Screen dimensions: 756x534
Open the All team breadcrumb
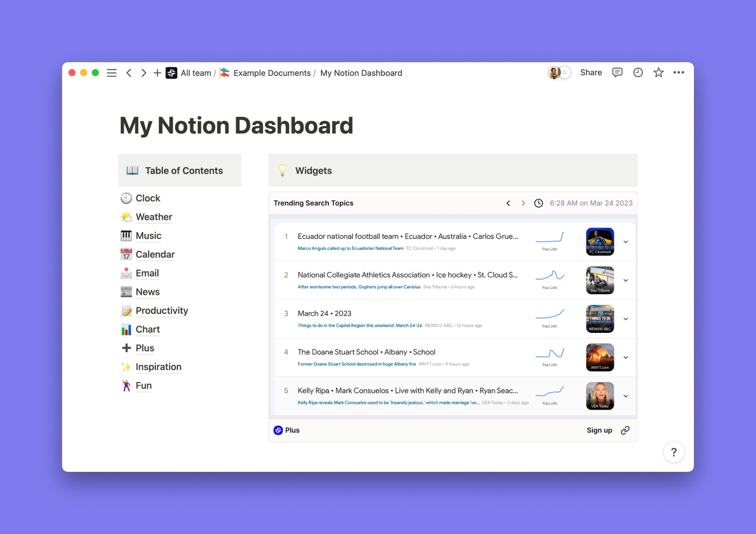pos(196,73)
